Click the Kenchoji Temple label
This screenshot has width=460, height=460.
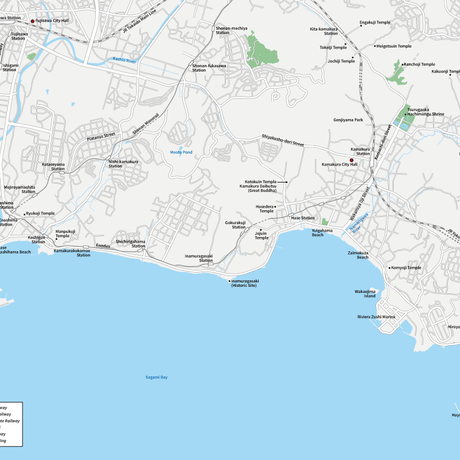(x=420, y=64)
